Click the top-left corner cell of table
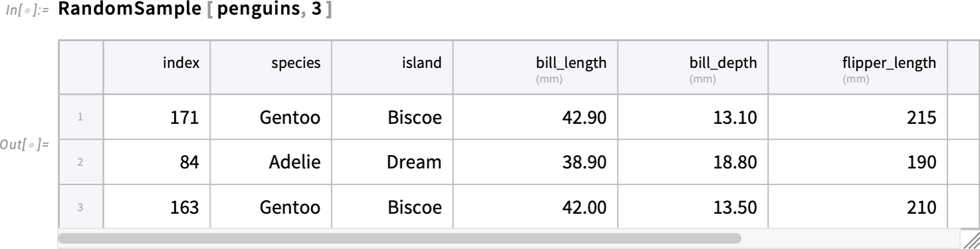The height and width of the screenshot is (249, 980). tap(80, 67)
